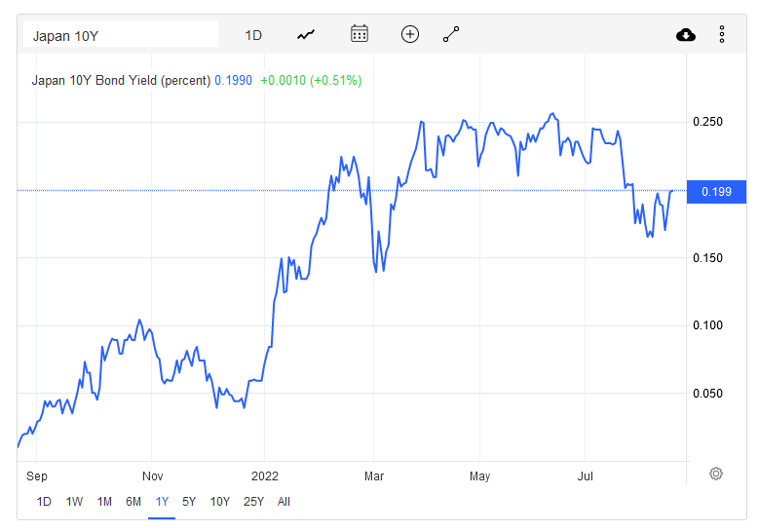Click the Mar x-axis label
Screen dimensions: 759x532
tap(374, 476)
